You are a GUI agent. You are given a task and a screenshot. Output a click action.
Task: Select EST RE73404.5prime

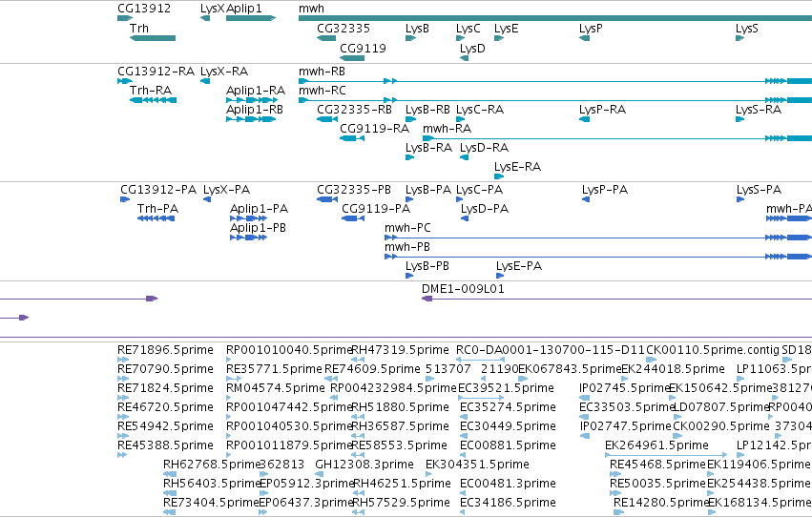(169, 512)
